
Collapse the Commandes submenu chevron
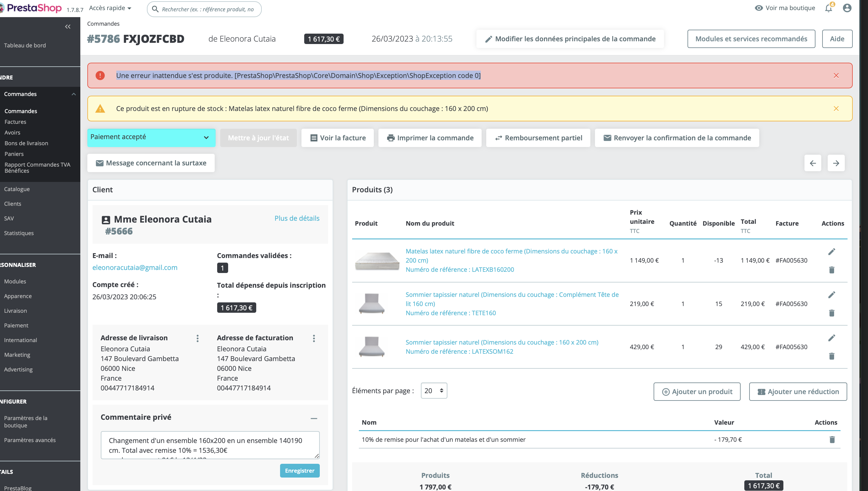pos(74,94)
